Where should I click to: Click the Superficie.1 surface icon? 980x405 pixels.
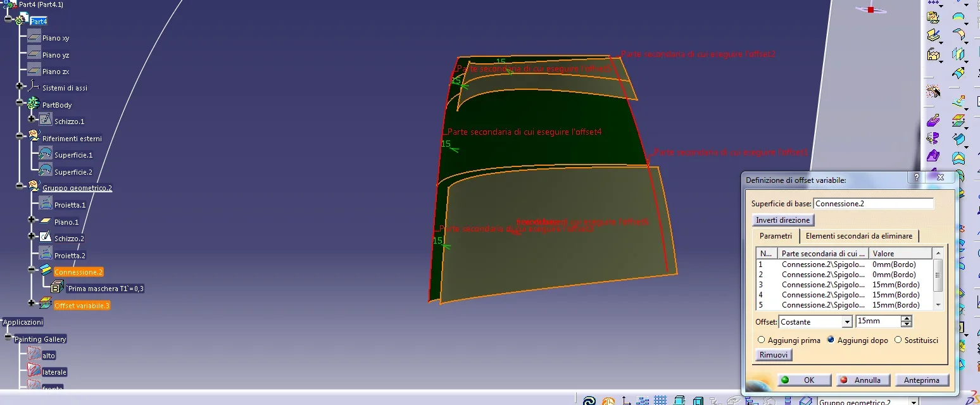[46, 154]
